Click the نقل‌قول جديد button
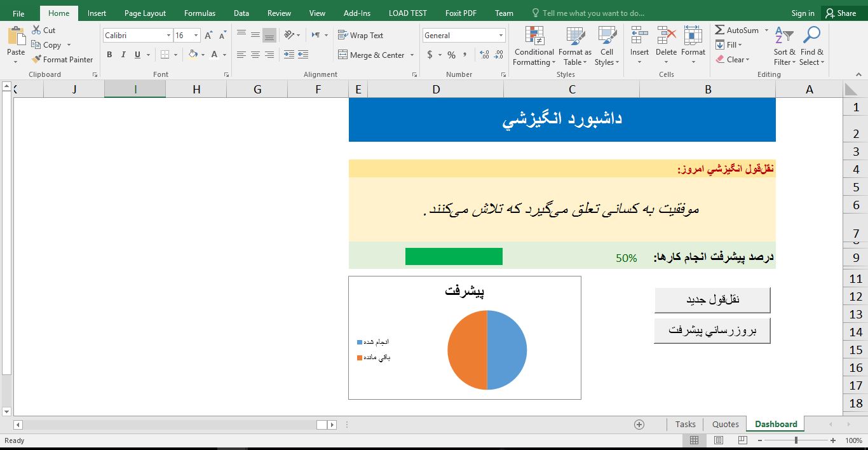The height and width of the screenshot is (450, 868). (x=712, y=300)
